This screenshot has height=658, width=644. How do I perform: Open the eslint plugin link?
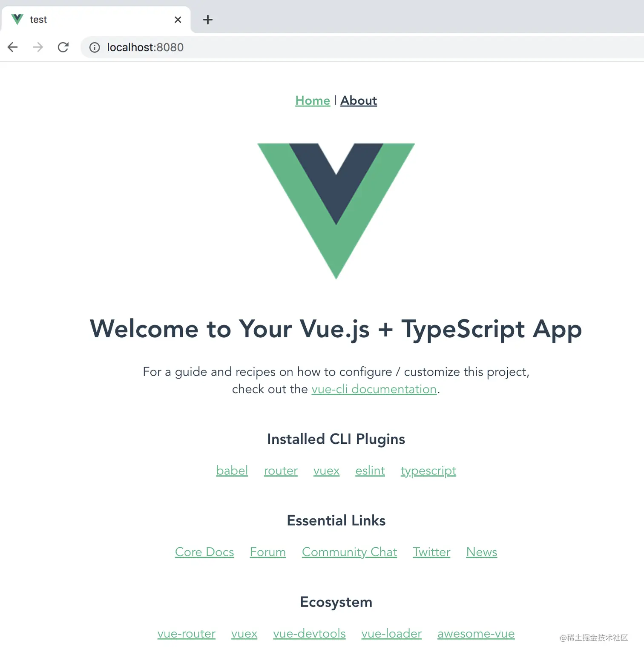tap(370, 471)
